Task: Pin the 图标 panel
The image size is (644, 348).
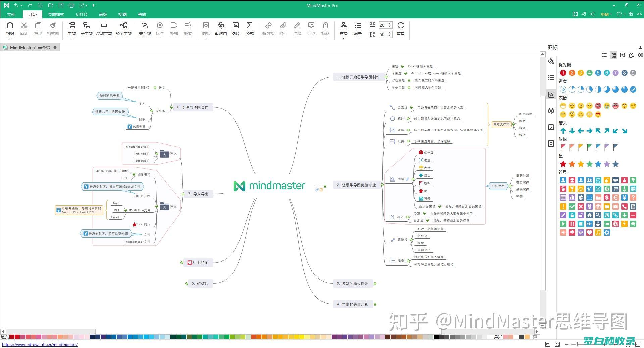Action: 640,47
